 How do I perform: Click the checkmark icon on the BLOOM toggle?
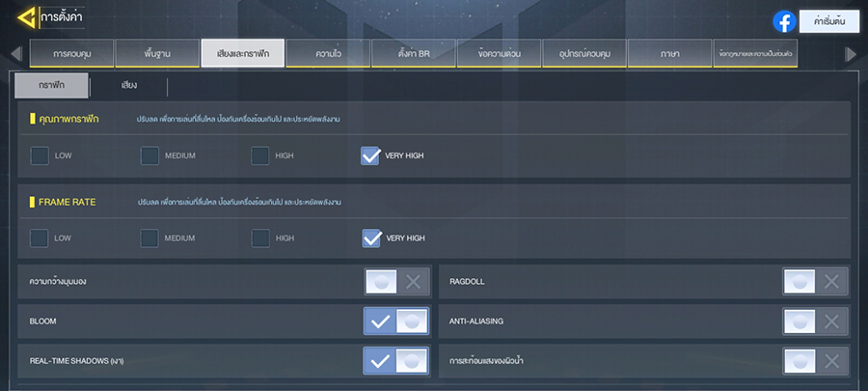click(380, 321)
